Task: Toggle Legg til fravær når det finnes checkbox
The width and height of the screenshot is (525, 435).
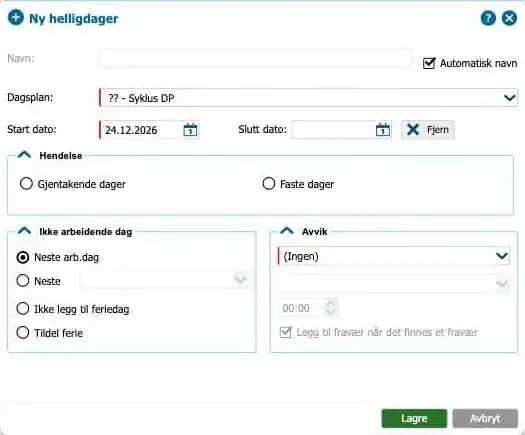Action: pyautogui.click(x=286, y=332)
